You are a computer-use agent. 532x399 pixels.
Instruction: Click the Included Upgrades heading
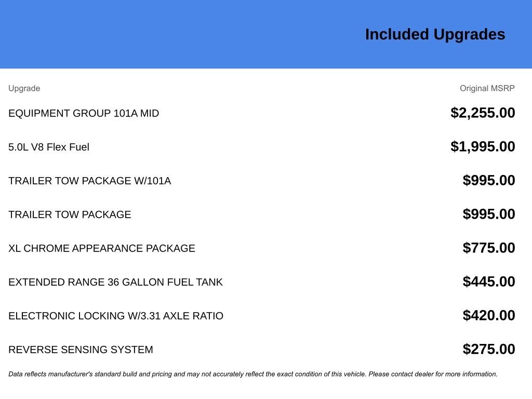coord(435,34)
